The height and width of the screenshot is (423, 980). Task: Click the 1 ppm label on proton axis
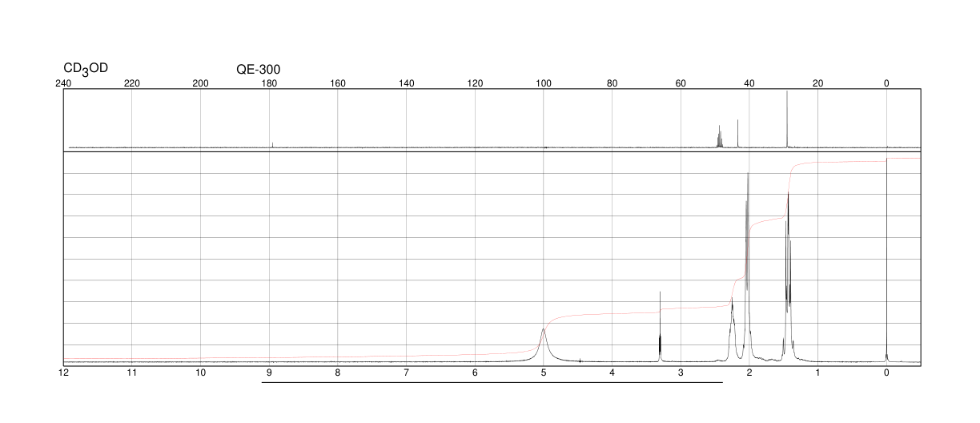click(x=817, y=373)
